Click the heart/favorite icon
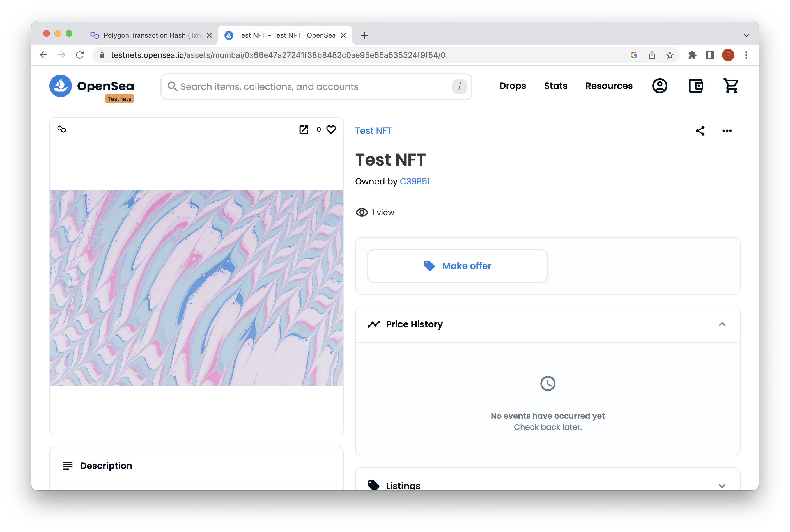 point(330,129)
